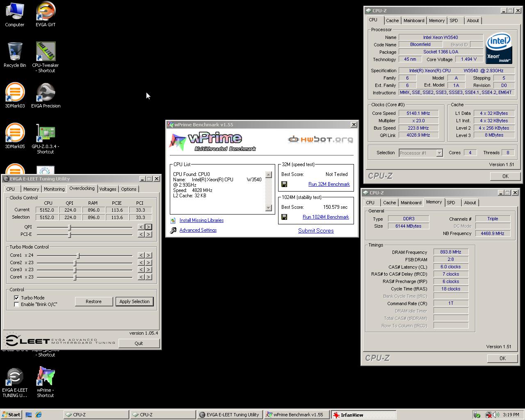The image size is (525, 420).
Task: Open the Start menu
Action: [11, 415]
